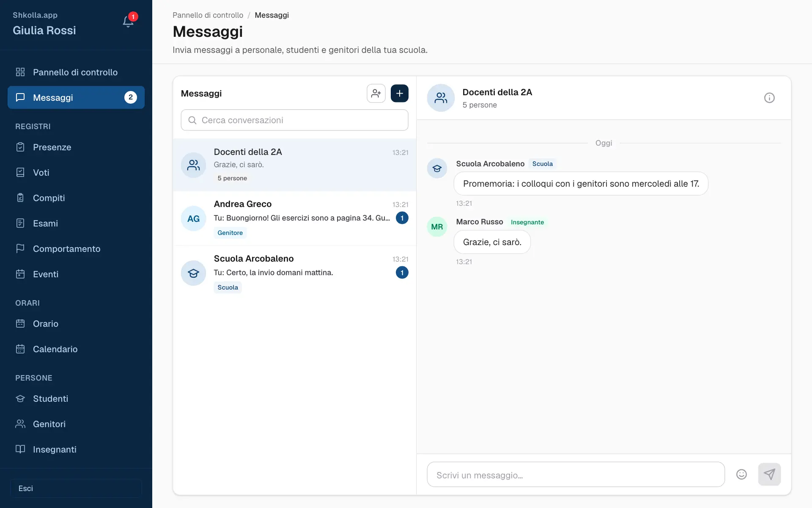
Task: Open the emoji picker
Action: (741, 474)
